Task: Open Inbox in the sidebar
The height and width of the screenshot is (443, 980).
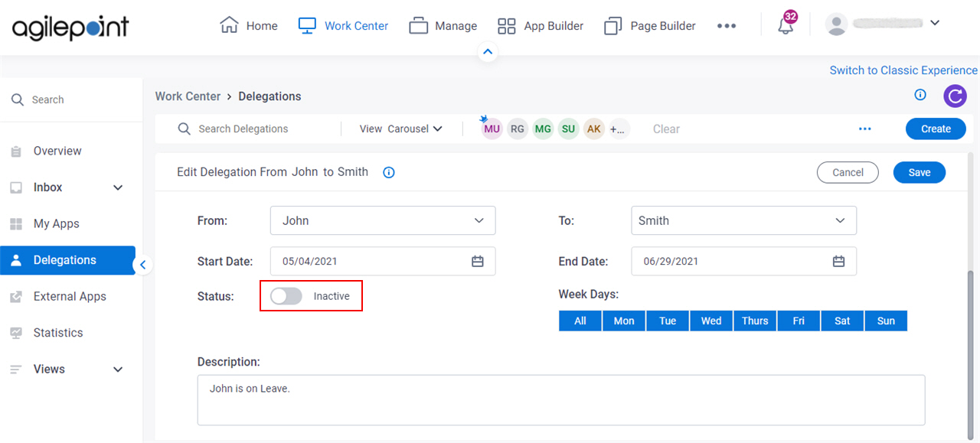Action: coord(47,187)
